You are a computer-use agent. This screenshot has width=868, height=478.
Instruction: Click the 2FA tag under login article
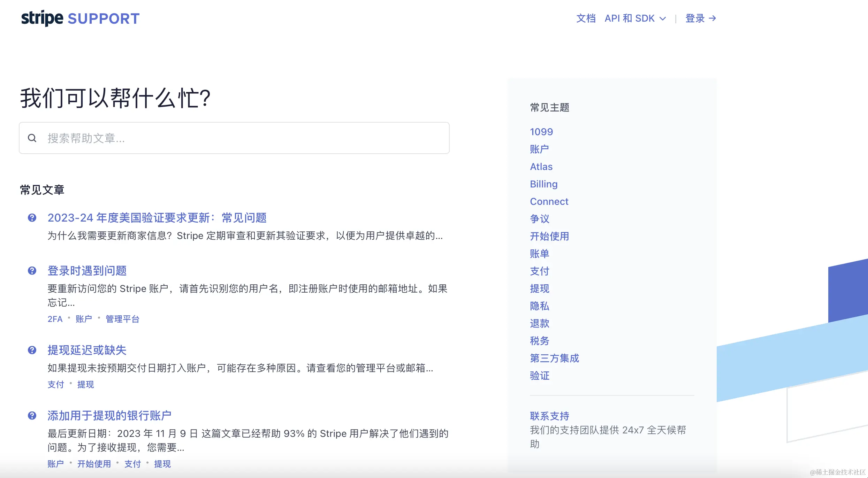[55, 319]
